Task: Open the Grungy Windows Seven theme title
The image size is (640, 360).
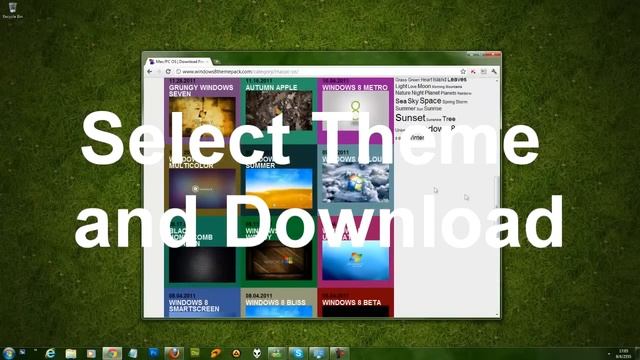Action: point(201,91)
